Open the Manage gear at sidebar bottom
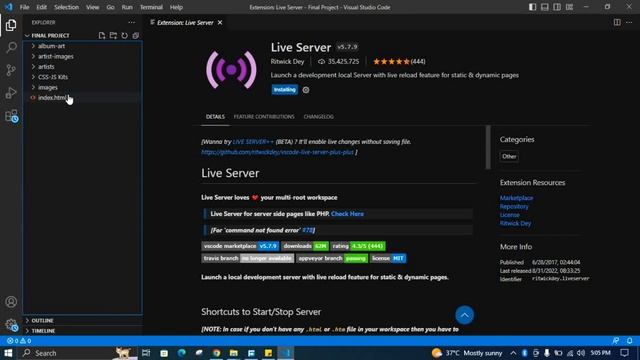Viewport: 640px width, 360px height. click(x=11, y=325)
